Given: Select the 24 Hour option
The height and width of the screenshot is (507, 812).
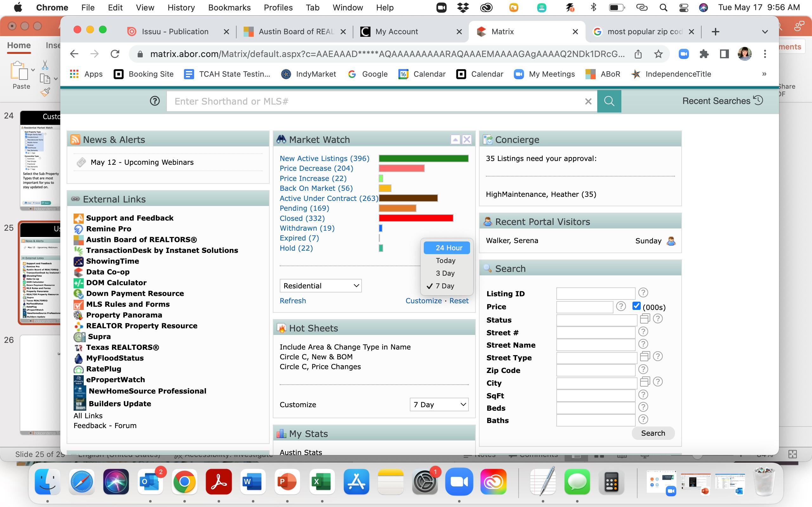Looking at the screenshot, I should [x=447, y=248].
